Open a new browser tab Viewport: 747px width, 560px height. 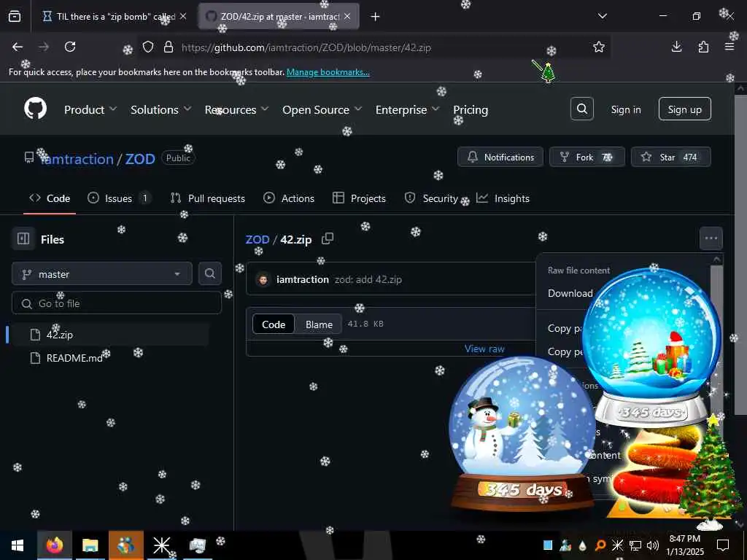[376, 17]
